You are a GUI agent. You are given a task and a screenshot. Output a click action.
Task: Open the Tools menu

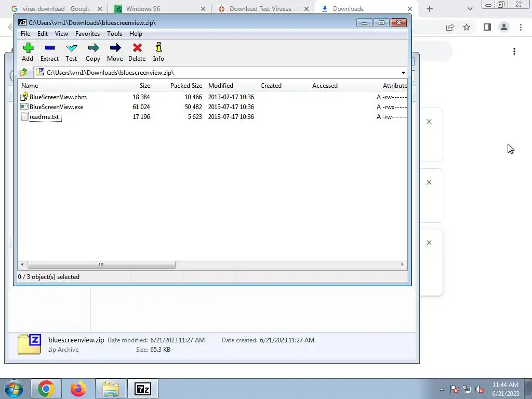tap(114, 34)
